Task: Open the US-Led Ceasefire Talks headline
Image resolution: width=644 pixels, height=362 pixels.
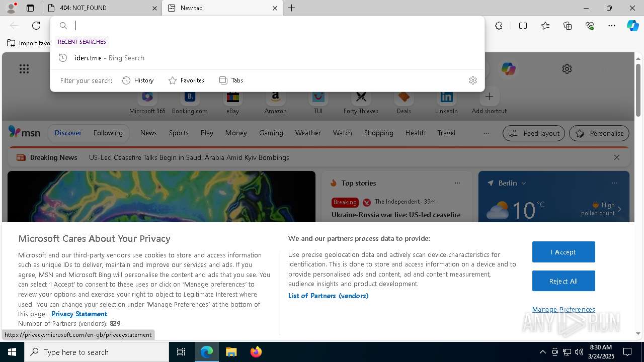Action: pos(189,157)
